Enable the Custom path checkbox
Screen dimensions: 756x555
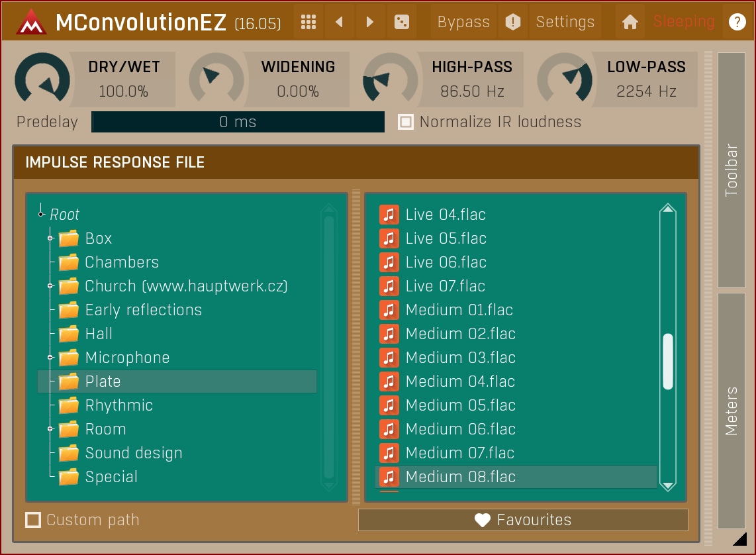(x=33, y=520)
